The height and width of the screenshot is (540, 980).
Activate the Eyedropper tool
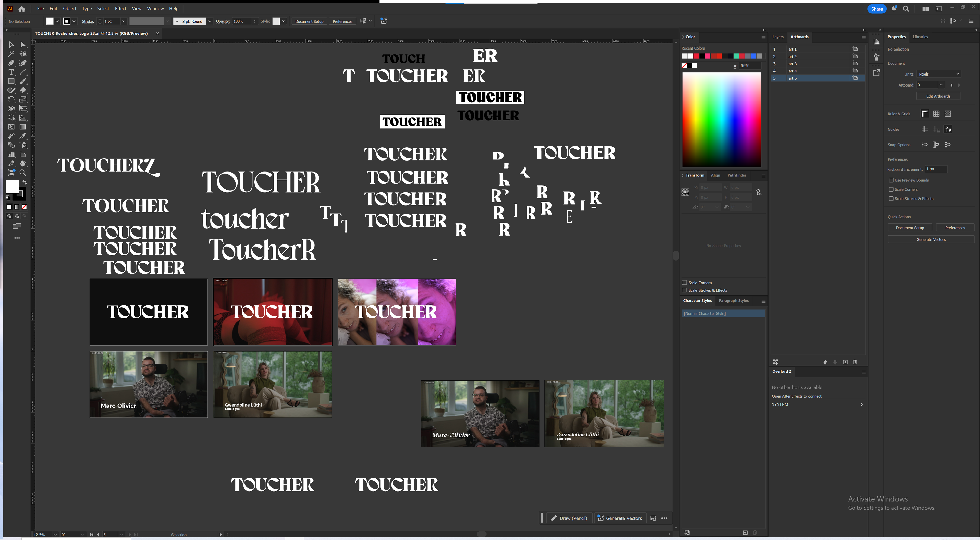coord(23,136)
